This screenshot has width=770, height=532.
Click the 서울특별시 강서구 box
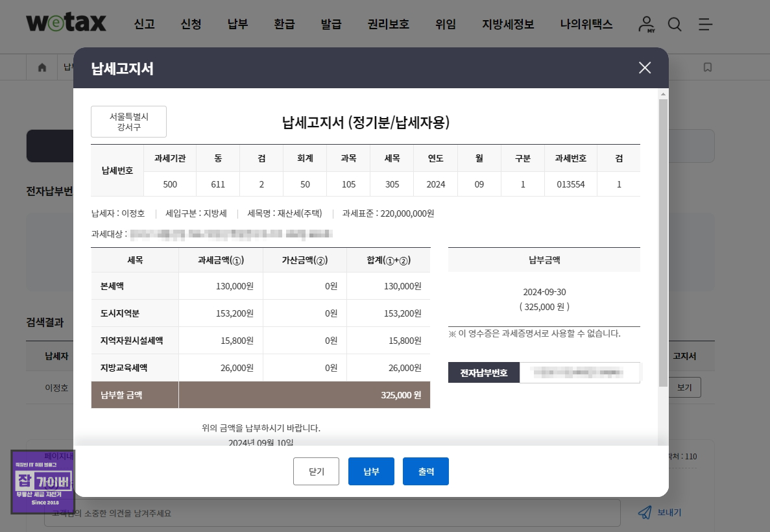128,121
